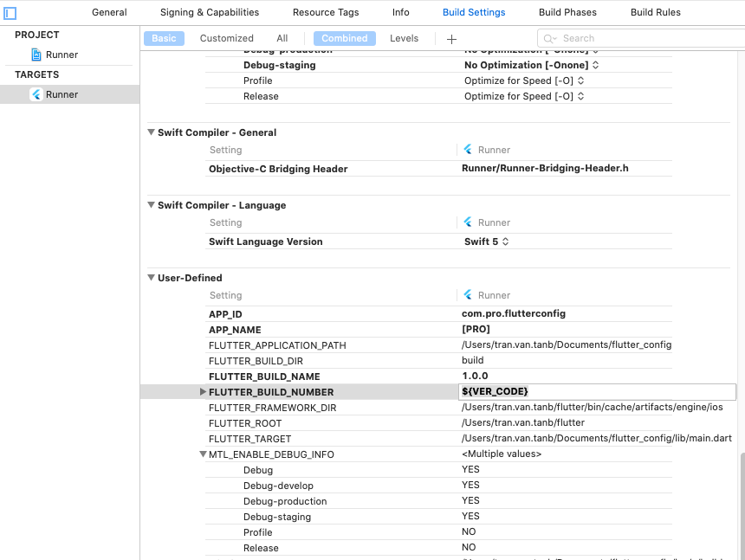Click the Runner project file icon

(36, 55)
